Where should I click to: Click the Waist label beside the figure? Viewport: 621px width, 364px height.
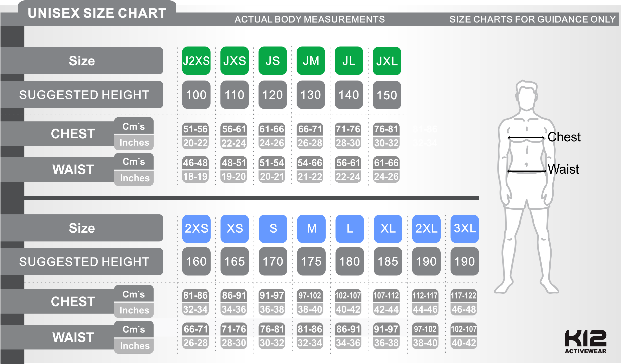(563, 169)
